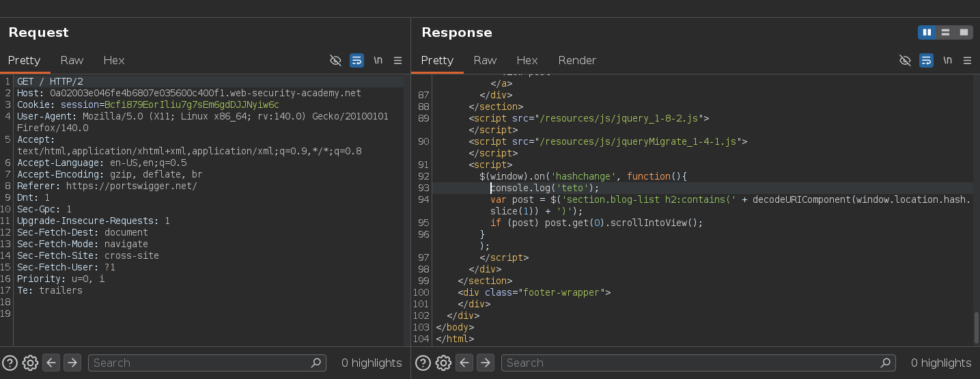The width and height of the screenshot is (980, 379).
Task: Focus the Response search input field
Action: [698, 363]
